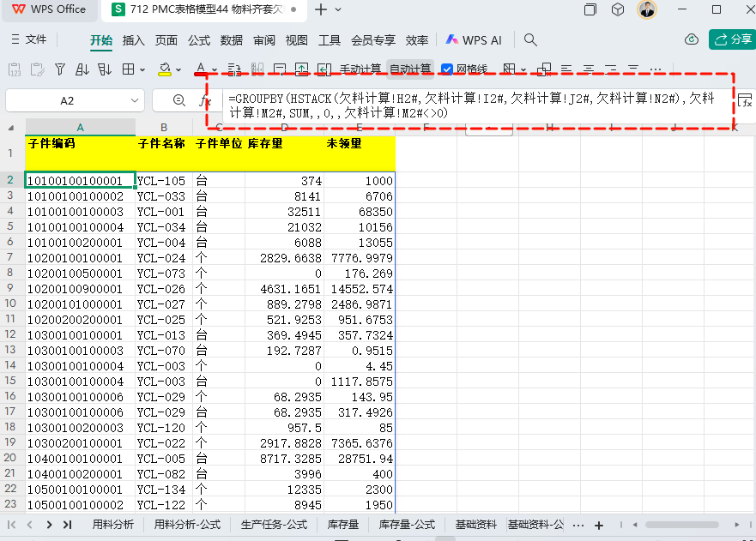Switch to the 数据 ribbon tab
The width and height of the screenshot is (756, 541).
[x=232, y=40]
